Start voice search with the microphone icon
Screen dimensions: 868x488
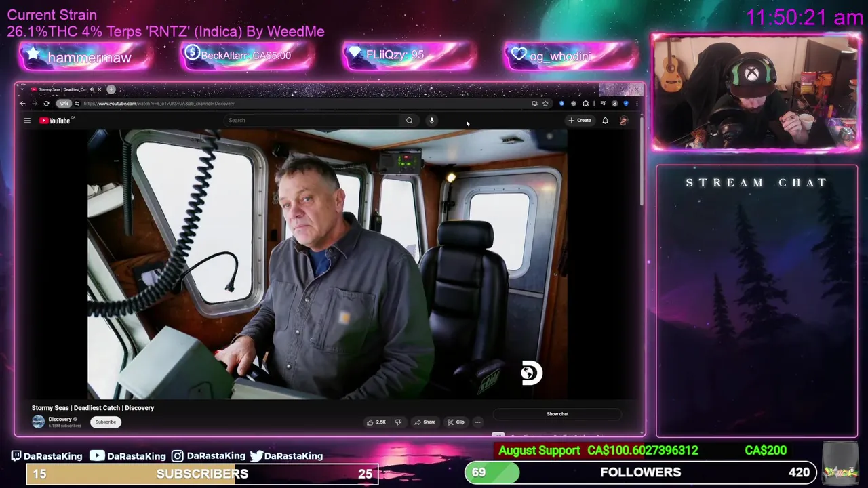point(431,121)
